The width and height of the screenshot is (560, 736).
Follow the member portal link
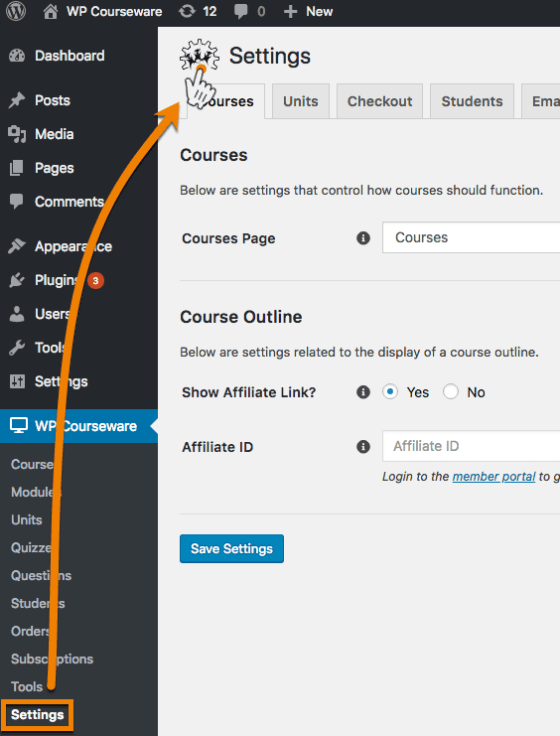pyautogui.click(x=493, y=477)
